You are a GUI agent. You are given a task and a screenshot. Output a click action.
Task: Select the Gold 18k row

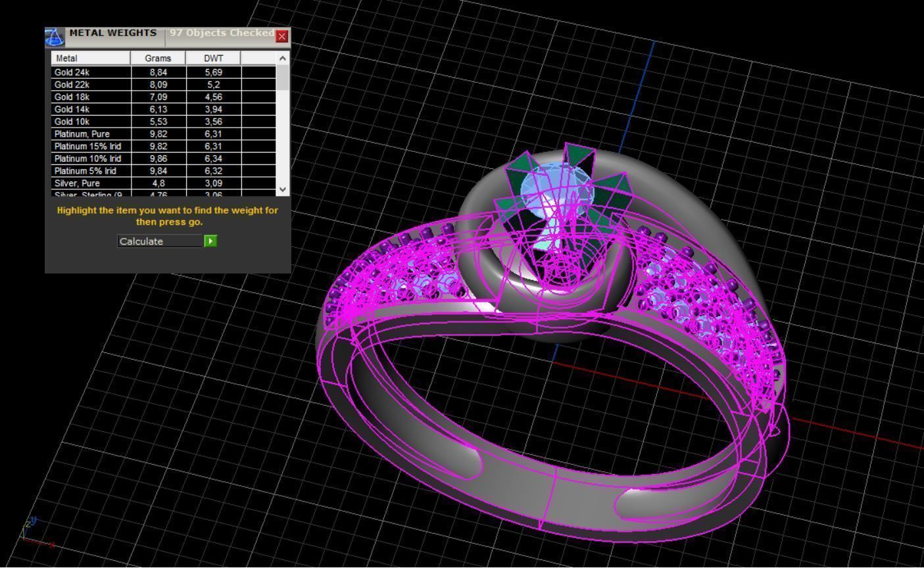coord(164,97)
